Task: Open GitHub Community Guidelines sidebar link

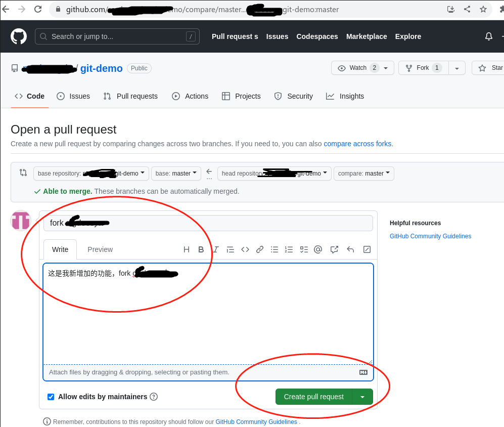Action: (430, 236)
